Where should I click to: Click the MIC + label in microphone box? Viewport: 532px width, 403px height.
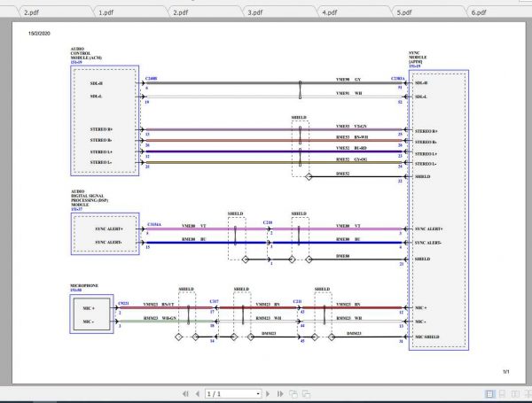(89, 308)
